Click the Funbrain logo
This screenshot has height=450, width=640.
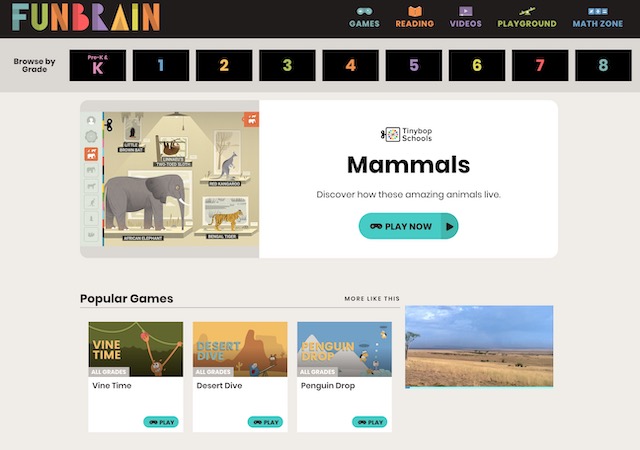(x=86, y=17)
